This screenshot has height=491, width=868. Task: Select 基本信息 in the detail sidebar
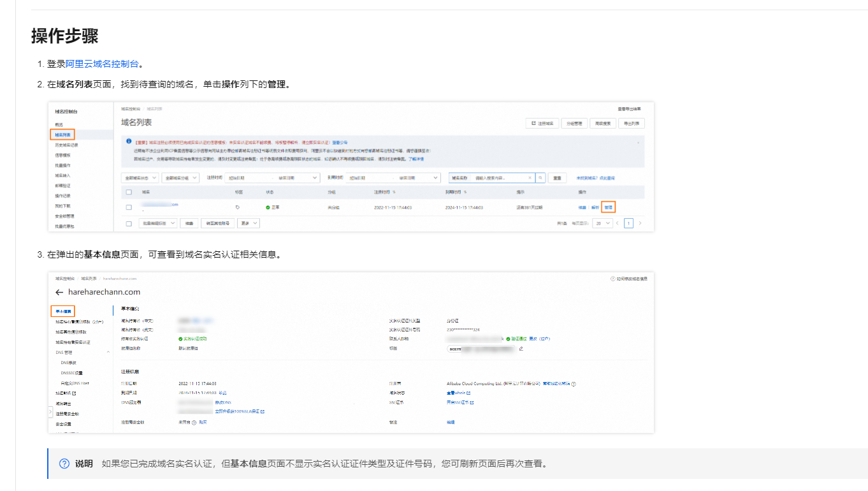[x=63, y=311]
